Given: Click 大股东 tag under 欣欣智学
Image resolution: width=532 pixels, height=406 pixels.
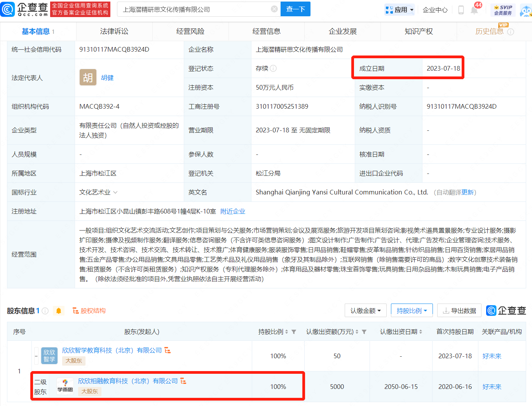Looking at the screenshot, I should [x=74, y=361].
